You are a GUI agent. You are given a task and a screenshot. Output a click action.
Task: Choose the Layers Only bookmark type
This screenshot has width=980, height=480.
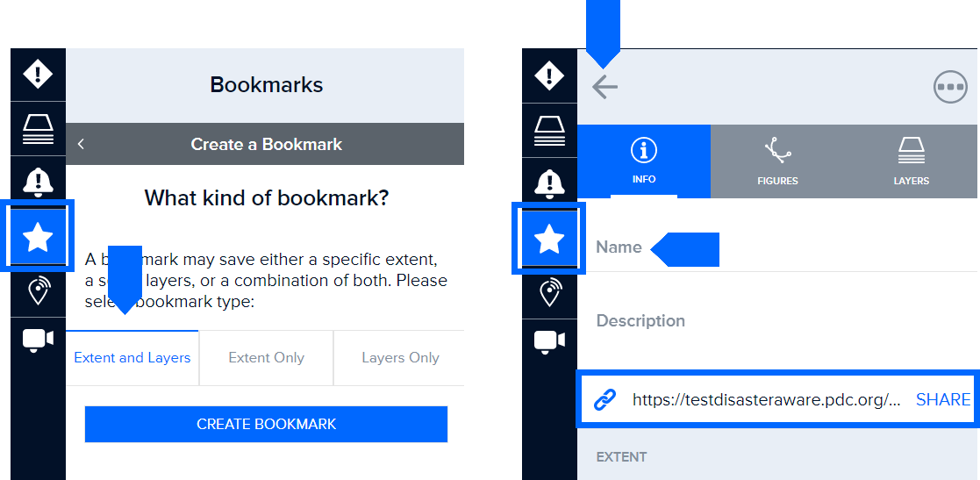click(400, 358)
